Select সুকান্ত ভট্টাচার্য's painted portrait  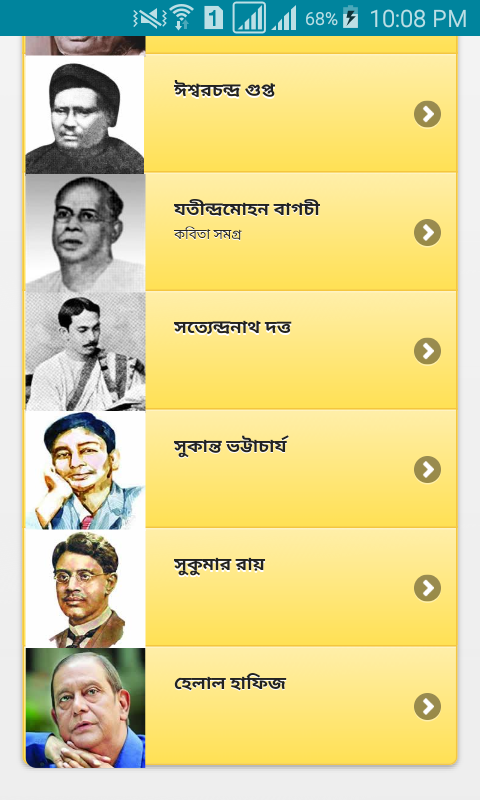85,469
